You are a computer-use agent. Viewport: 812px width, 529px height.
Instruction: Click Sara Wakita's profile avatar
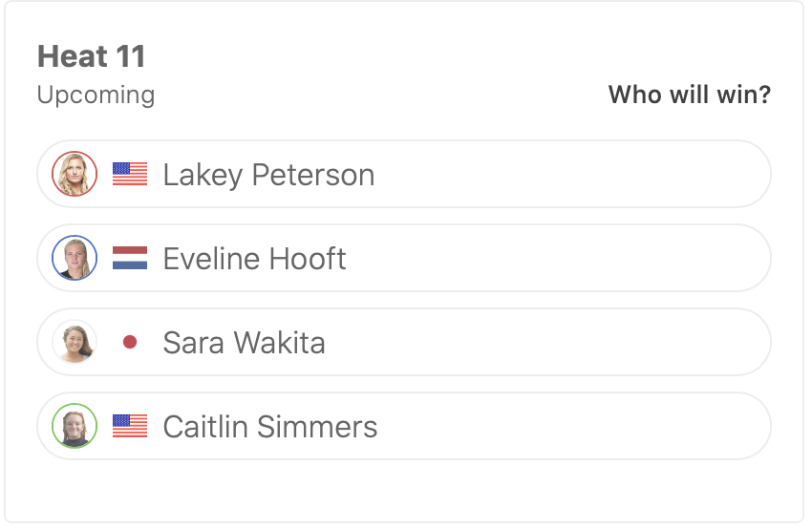pos(75,342)
